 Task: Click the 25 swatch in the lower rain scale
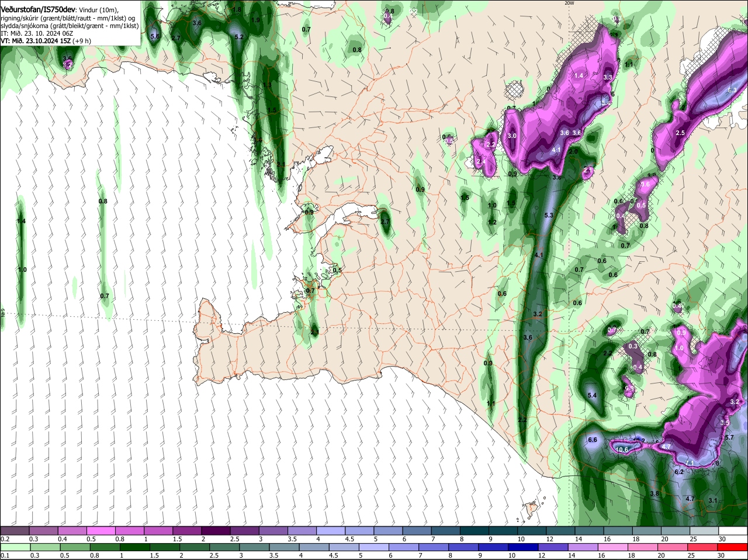703,547
